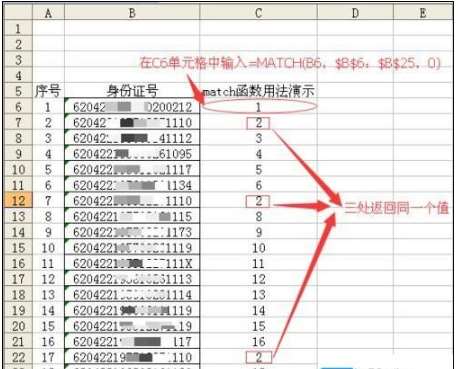Select row 22 header
Image resolution: width=458 pixels, height=369 pixels.
coord(18,357)
